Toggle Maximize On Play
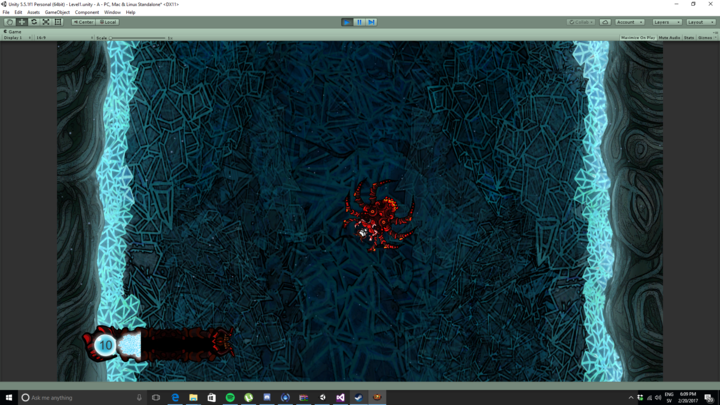 coord(637,38)
